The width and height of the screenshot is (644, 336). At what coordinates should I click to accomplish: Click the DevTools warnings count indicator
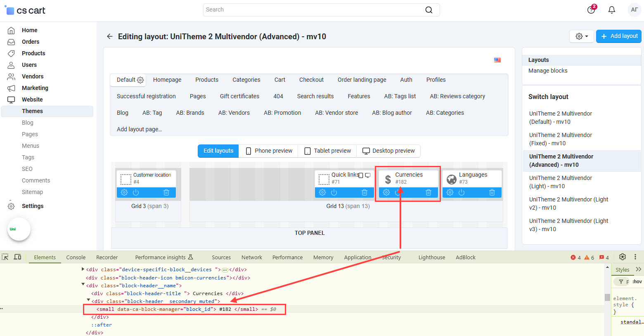pyautogui.click(x=590, y=258)
